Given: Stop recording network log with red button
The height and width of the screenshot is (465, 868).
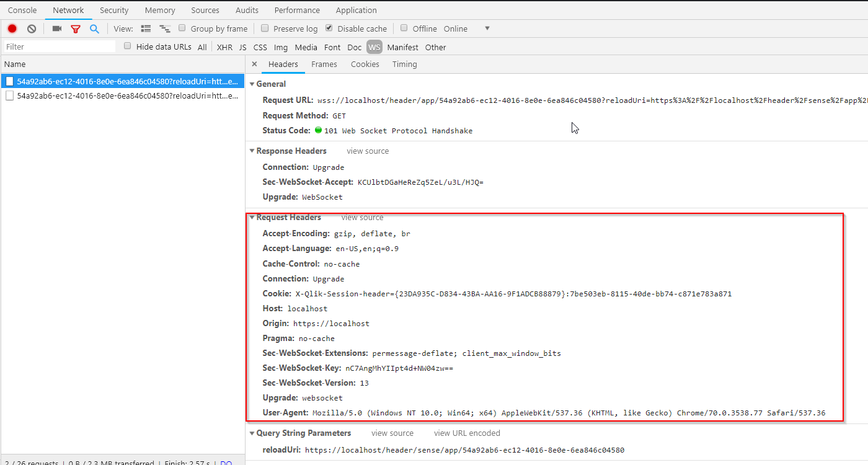Looking at the screenshot, I should coord(12,29).
